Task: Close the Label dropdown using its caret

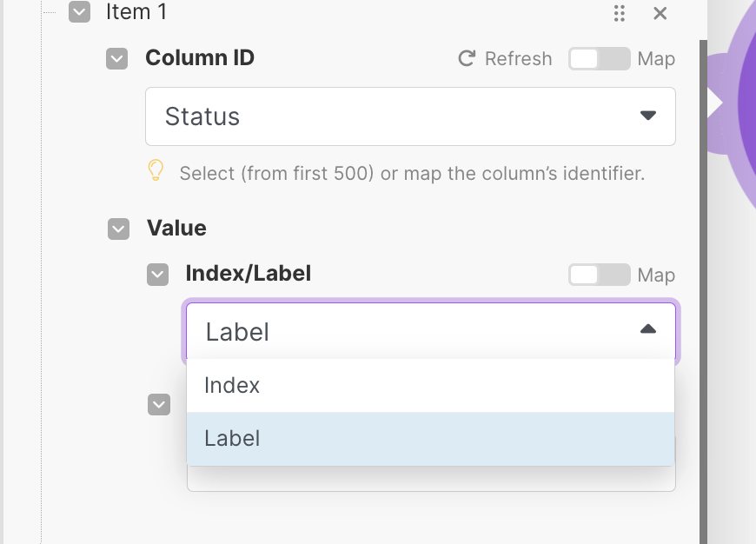Action: tap(647, 329)
